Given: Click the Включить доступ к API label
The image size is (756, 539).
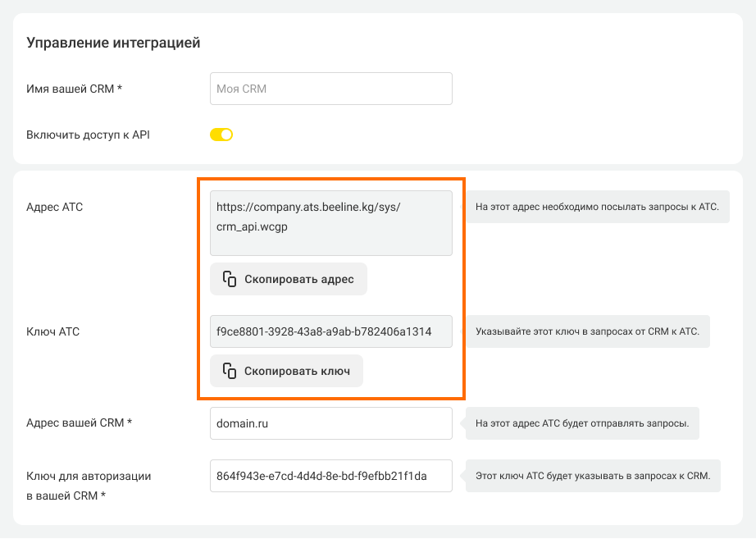Looking at the screenshot, I should 88,135.
